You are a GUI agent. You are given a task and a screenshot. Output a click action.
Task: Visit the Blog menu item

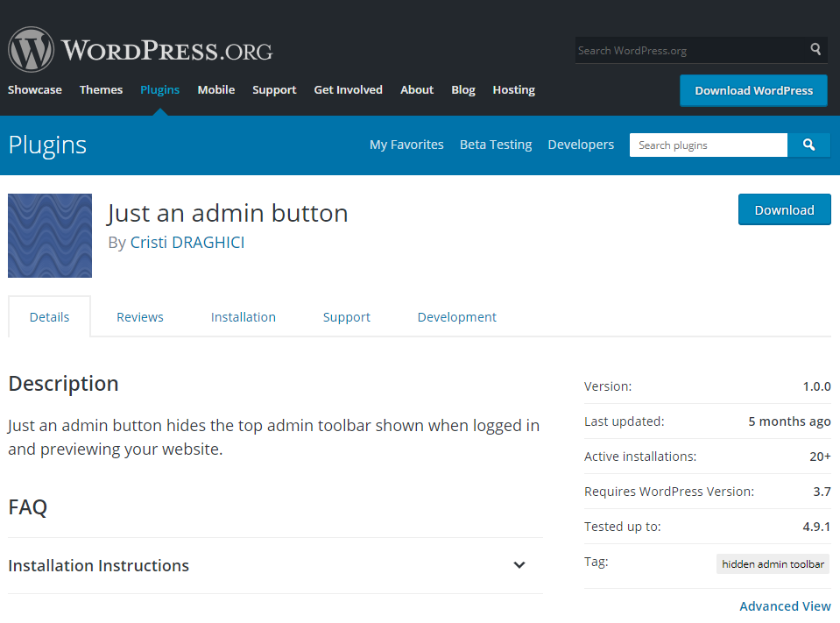point(463,90)
